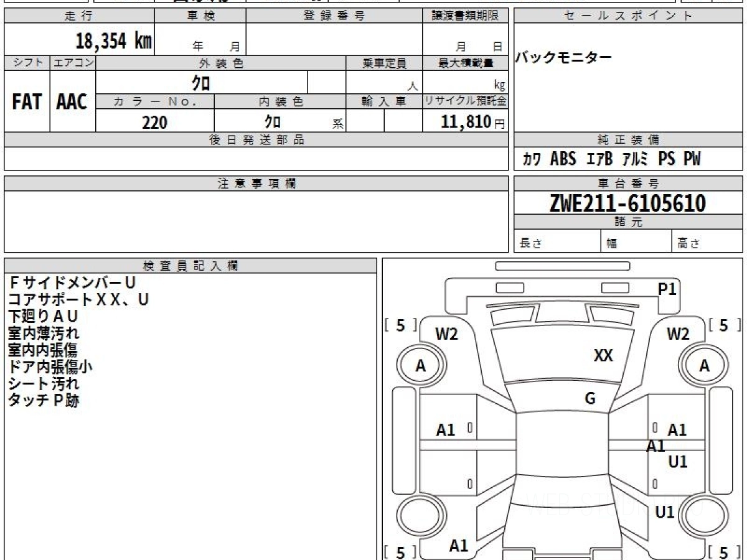The width and height of the screenshot is (747, 560).
Task: Click the バックモニター sales point text
Action: tap(563, 58)
